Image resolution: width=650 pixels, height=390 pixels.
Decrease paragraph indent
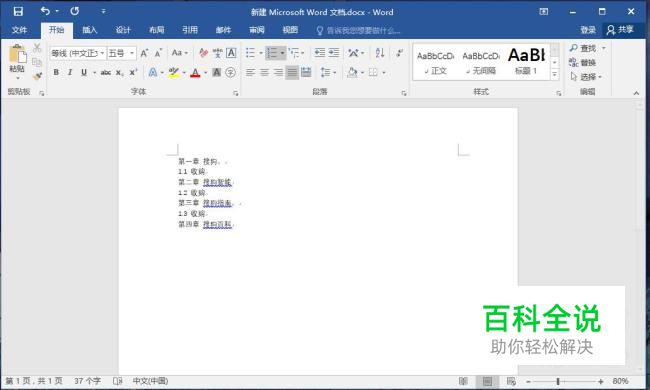320,53
